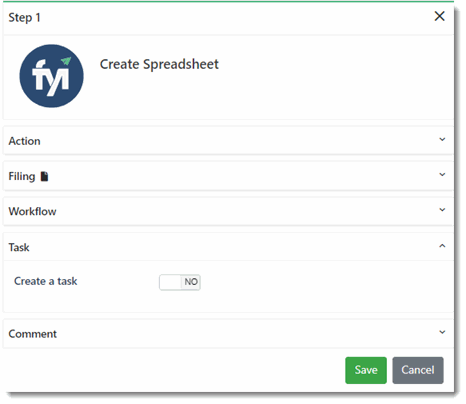Viewport: 466px width, 404px height.
Task: Open the Comment section header
Action: tap(228, 334)
